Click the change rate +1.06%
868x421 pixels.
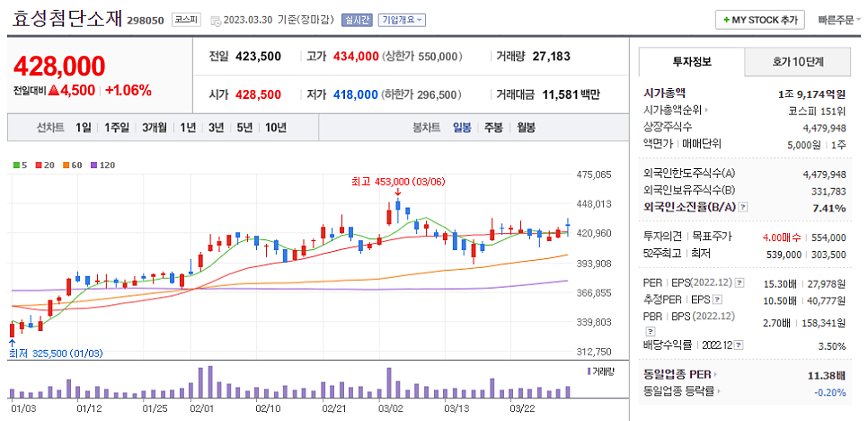click(x=128, y=90)
